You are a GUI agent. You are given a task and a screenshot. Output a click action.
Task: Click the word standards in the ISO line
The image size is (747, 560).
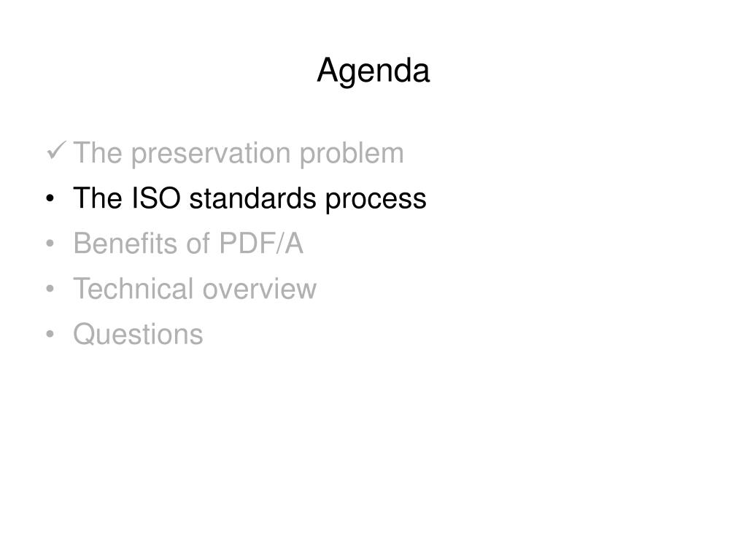[253, 198]
